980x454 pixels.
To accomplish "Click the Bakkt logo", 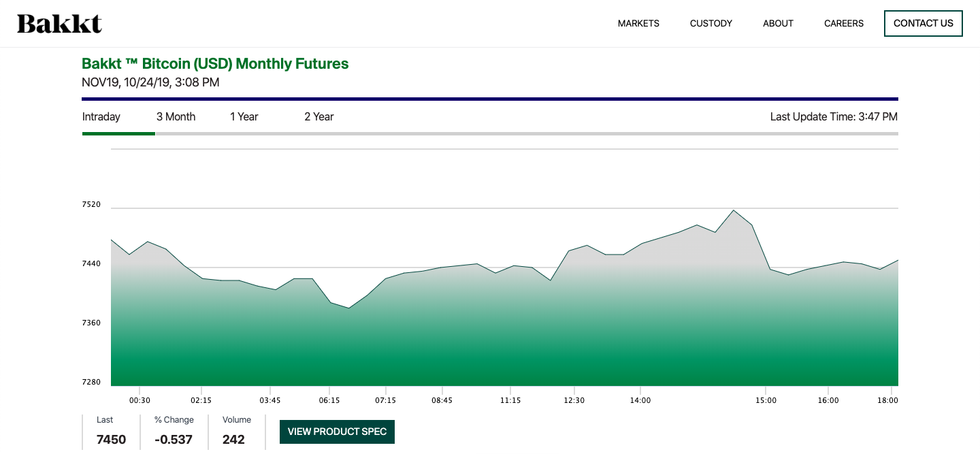I will pyautogui.click(x=59, y=24).
